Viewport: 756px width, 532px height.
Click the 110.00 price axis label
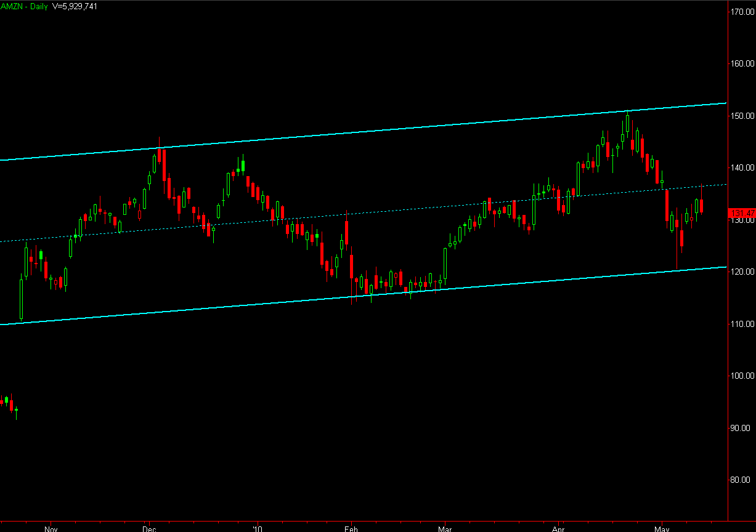[742, 324]
